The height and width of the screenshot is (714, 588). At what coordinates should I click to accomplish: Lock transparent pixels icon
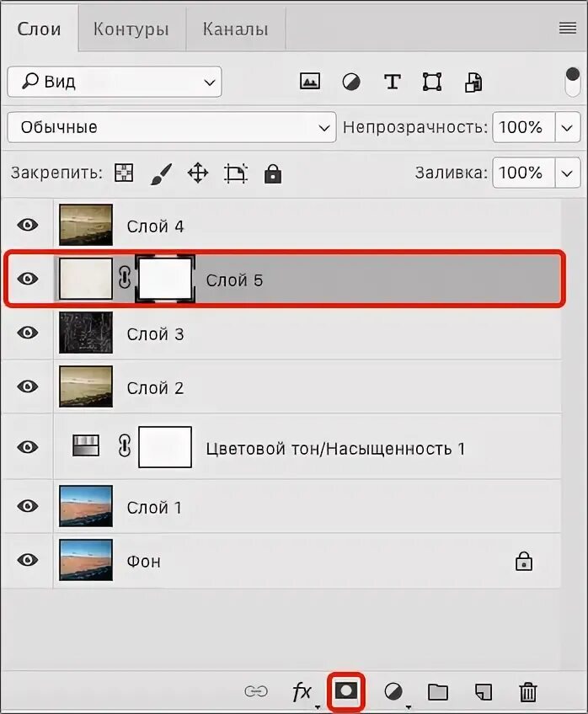tap(124, 173)
